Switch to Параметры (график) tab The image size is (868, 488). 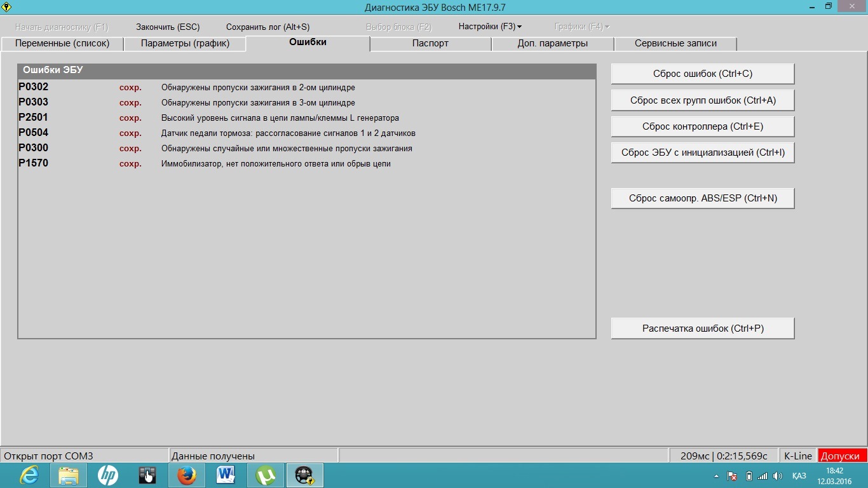[185, 43]
